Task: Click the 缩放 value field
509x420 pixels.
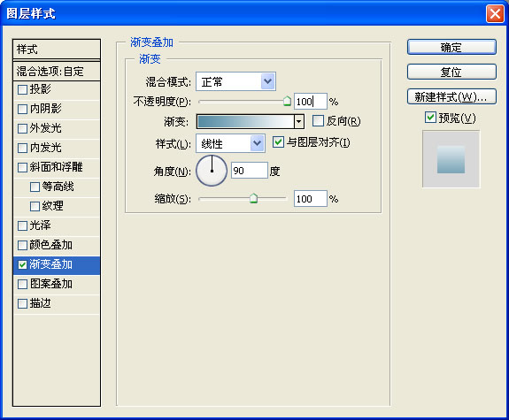Action: [x=310, y=198]
